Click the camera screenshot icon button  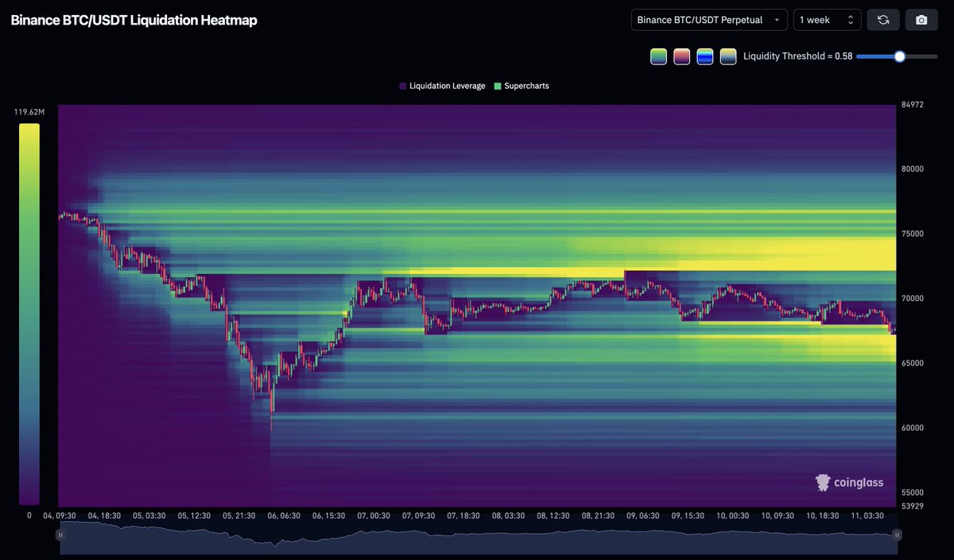pyautogui.click(x=921, y=20)
